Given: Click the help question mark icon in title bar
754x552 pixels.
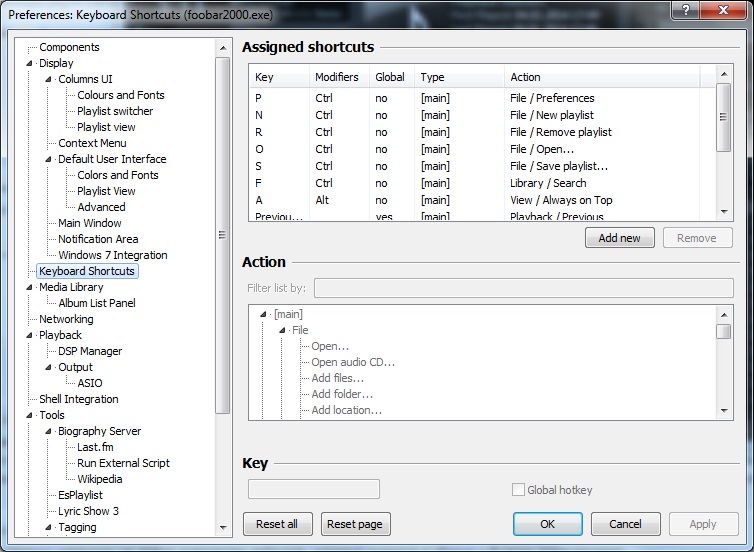Looking at the screenshot, I should [684, 9].
